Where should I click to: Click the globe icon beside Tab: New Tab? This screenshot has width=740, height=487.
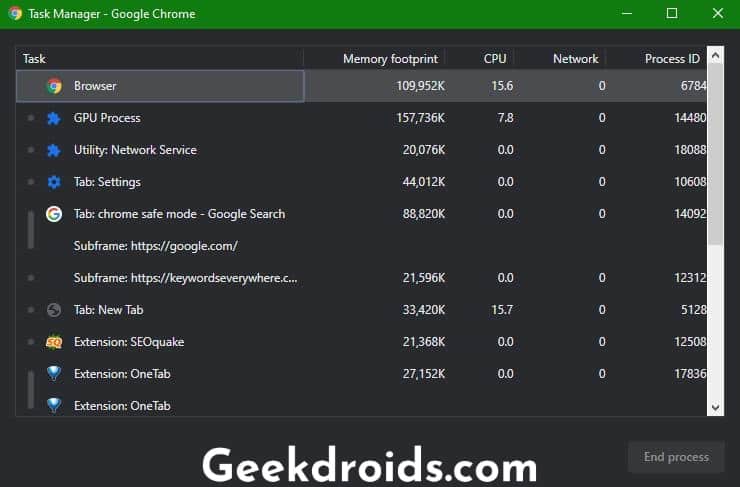(x=54, y=310)
